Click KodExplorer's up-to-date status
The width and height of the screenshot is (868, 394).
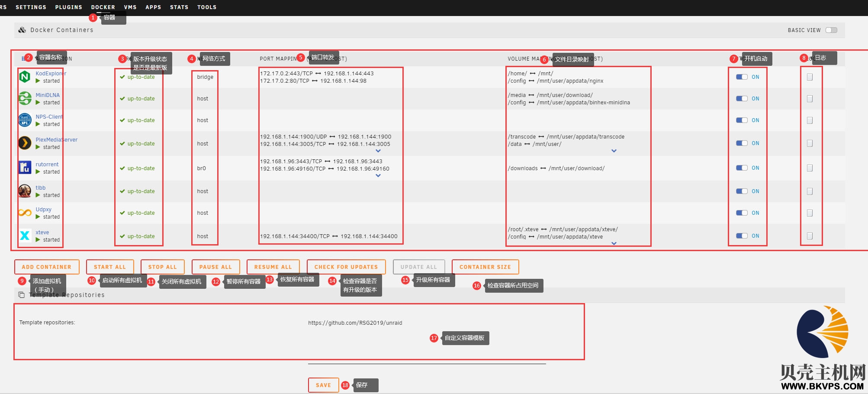tap(137, 77)
